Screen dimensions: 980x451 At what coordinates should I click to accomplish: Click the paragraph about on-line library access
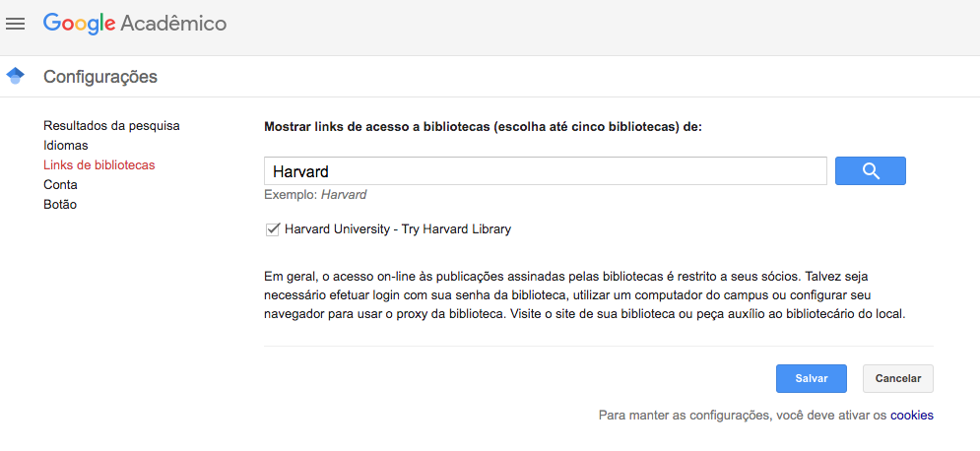(585, 294)
